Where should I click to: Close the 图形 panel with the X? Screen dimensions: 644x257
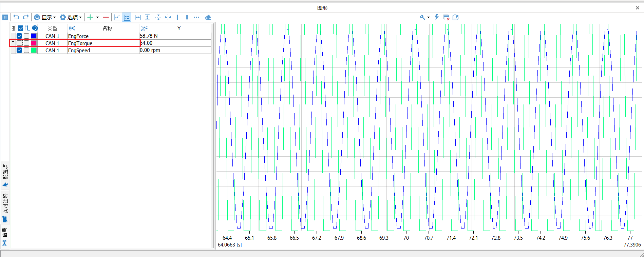click(638, 8)
